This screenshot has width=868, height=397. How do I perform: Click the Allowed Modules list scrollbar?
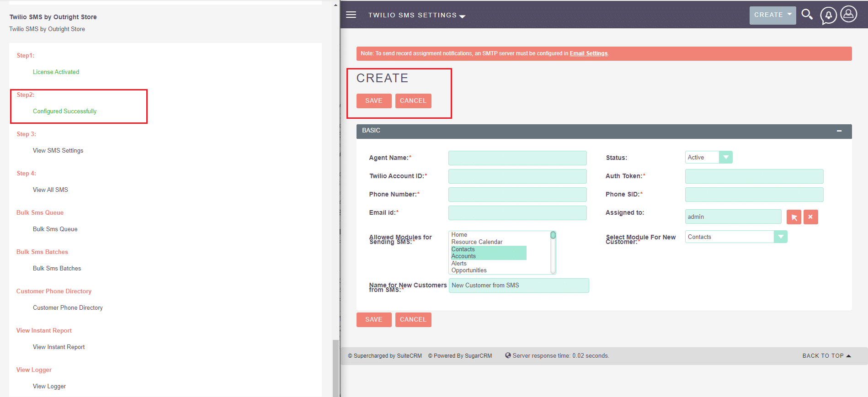[x=553, y=253]
